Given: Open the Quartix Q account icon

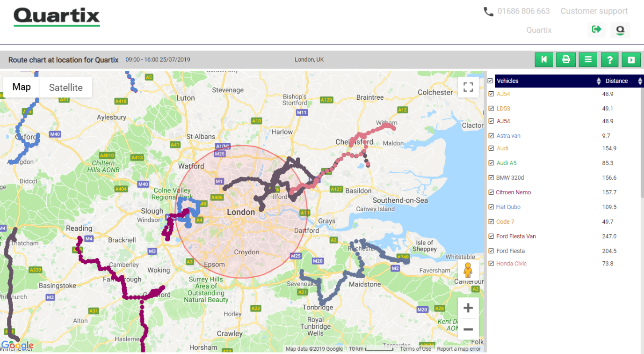Looking at the screenshot, I should (x=620, y=29).
